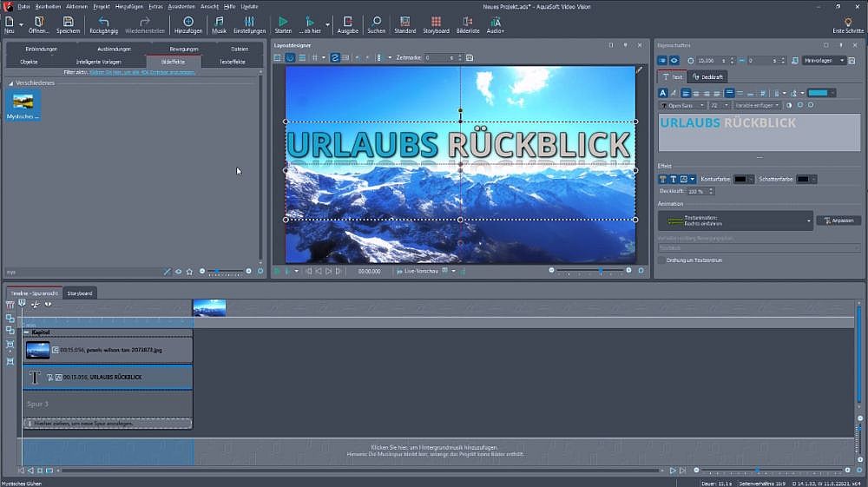This screenshot has height=487, width=868.
Task: Enable Drehung um Textzentrum checkbox
Action: pyautogui.click(x=661, y=260)
